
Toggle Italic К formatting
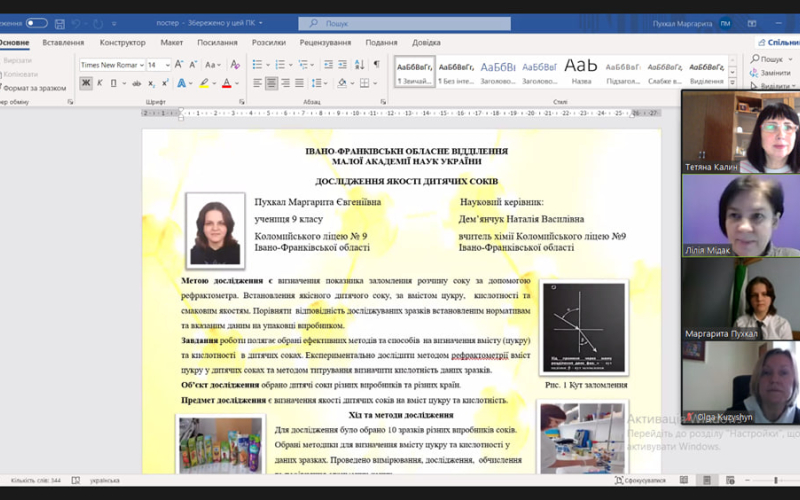pyautogui.click(x=99, y=83)
